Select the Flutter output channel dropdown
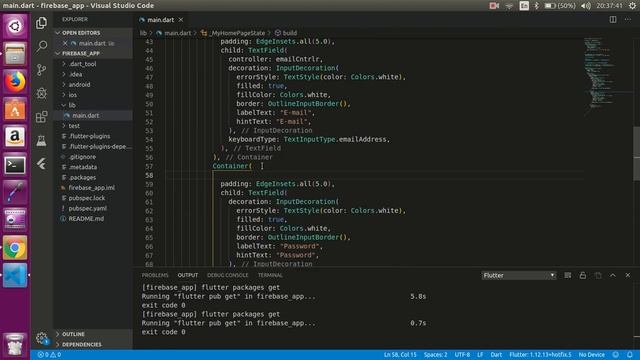 pyautogui.click(x=519, y=276)
